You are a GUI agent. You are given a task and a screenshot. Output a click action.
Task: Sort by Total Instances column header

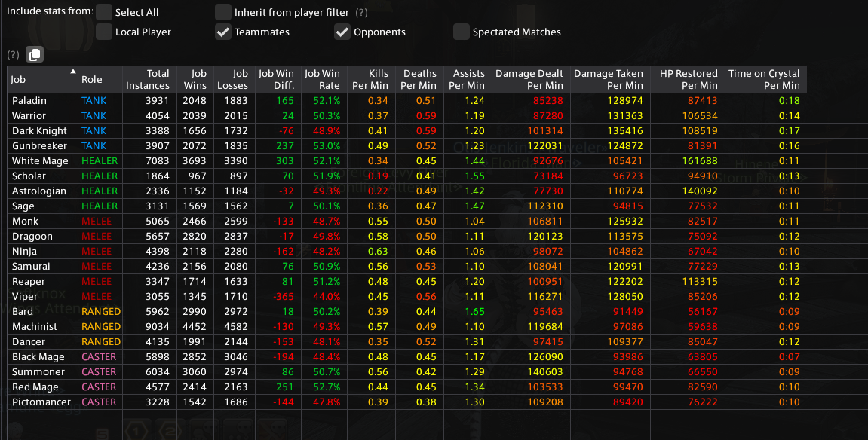click(x=149, y=80)
